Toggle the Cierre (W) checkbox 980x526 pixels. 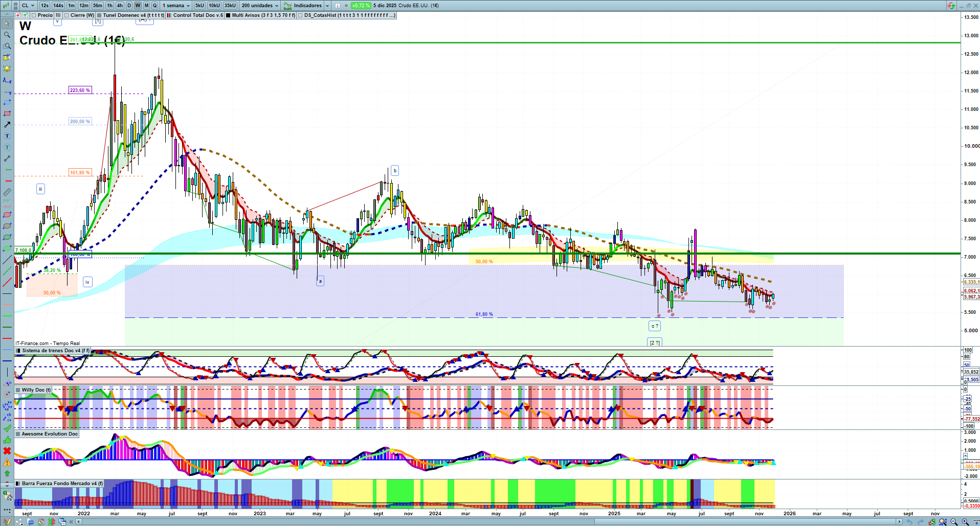click(x=66, y=15)
